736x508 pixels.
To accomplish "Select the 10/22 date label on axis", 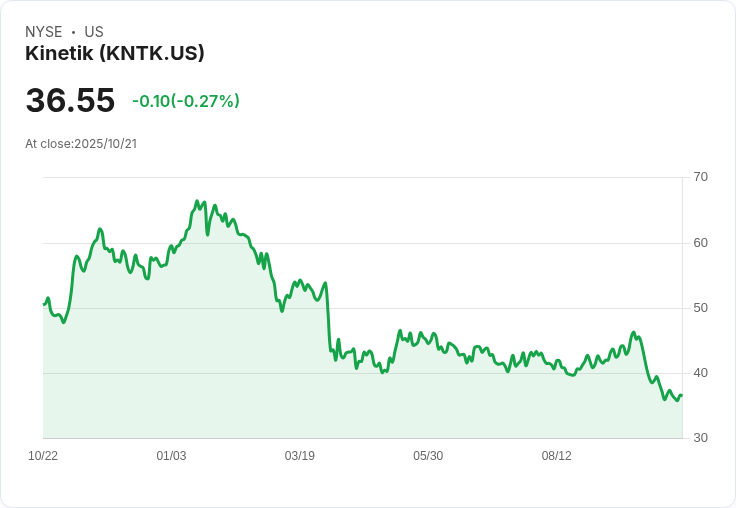I will [x=43, y=456].
